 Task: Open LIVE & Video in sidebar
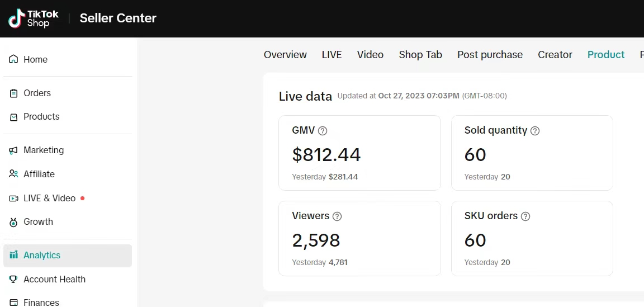click(x=49, y=199)
